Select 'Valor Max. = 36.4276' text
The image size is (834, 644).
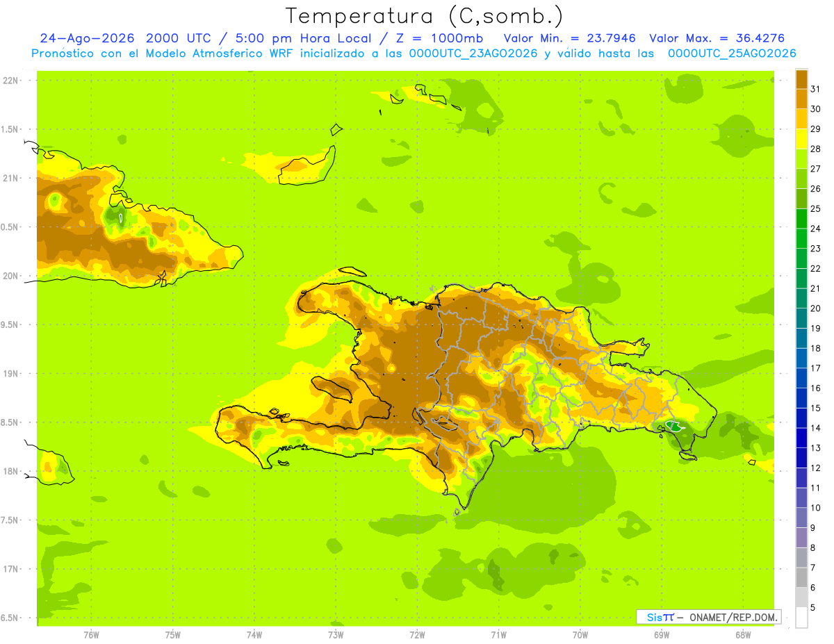click(x=717, y=38)
